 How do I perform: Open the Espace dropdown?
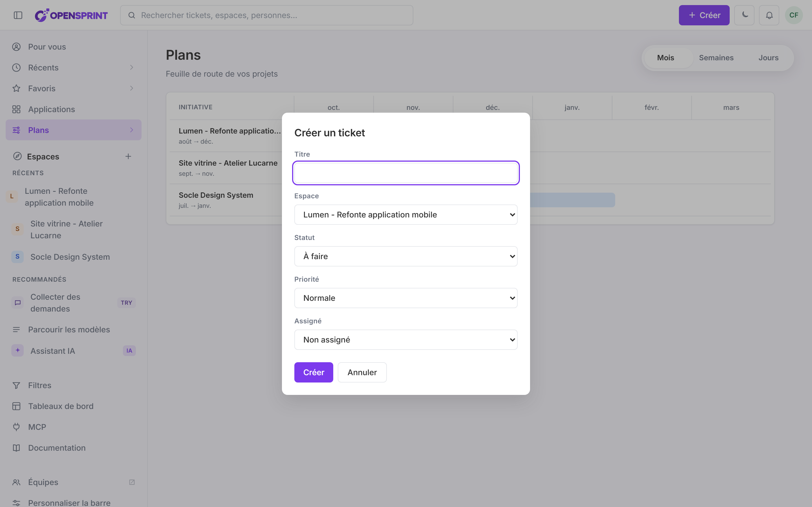pyautogui.click(x=406, y=215)
